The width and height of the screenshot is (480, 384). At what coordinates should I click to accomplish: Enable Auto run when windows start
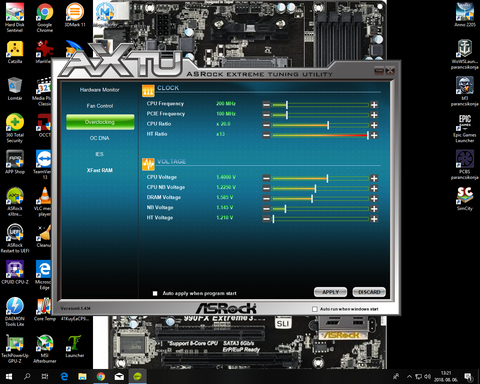pos(315,309)
